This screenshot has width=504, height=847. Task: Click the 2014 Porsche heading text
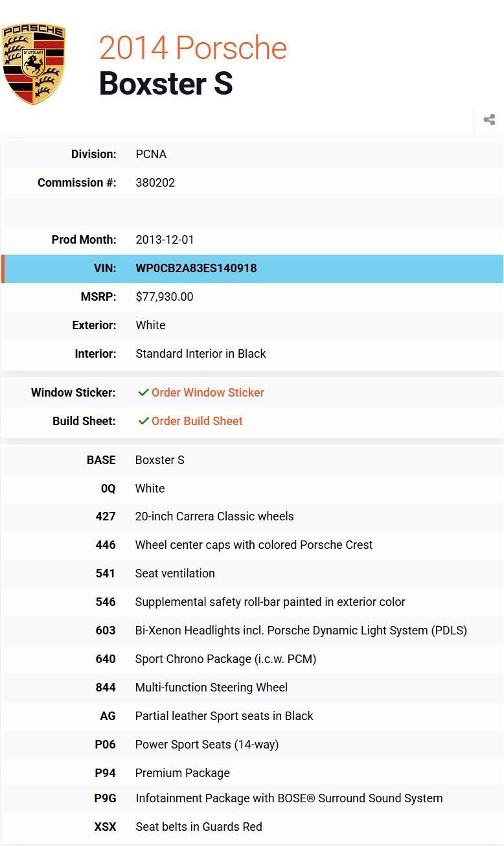coord(192,48)
